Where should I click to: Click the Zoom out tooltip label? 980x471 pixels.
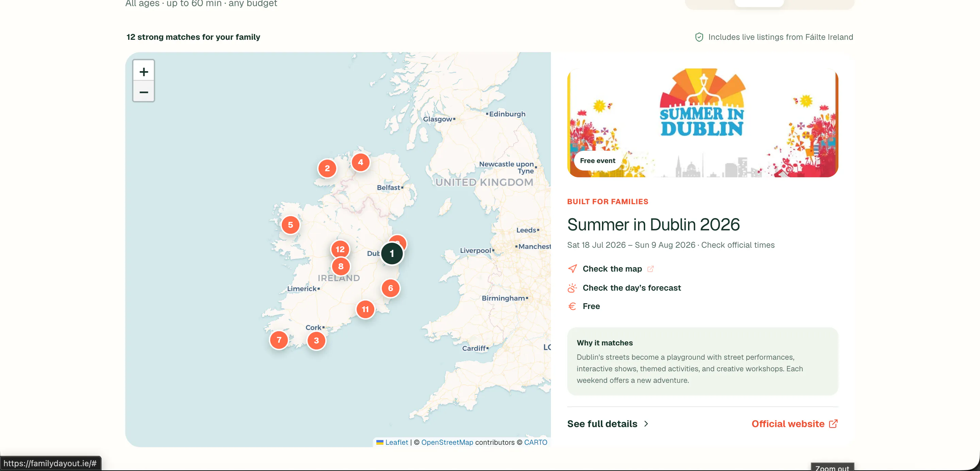(x=832, y=468)
